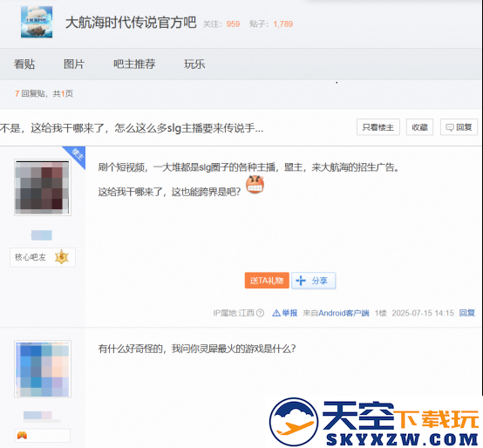Open the second poster's blurred avatar
Screen dimensions: 483x448
[x=43, y=369]
